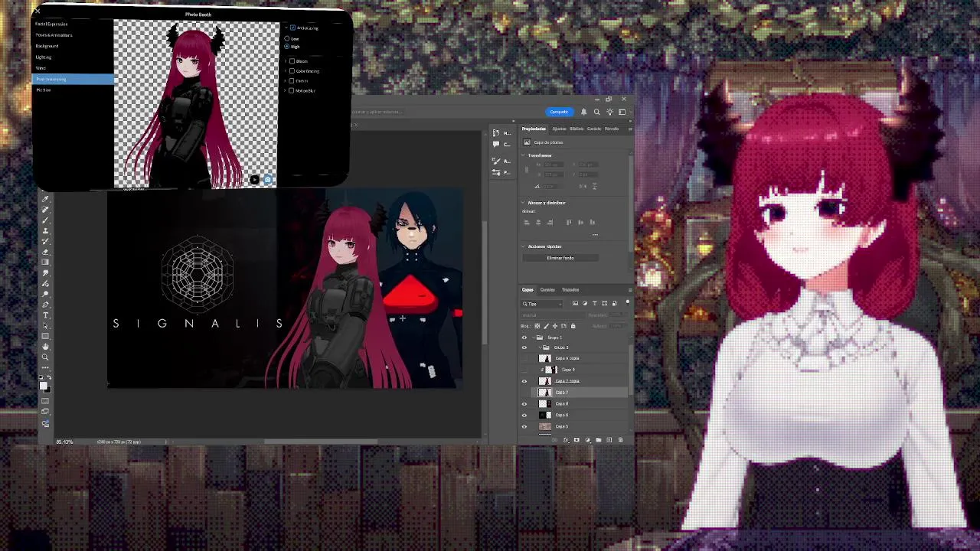
Task: Collapse the Transformar section
Action: [x=523, y=155]
